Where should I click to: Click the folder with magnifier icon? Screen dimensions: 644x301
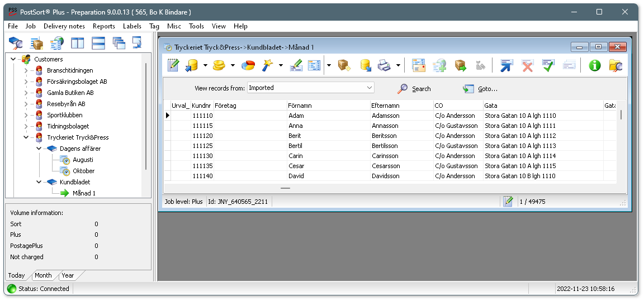tap(615, 65)
